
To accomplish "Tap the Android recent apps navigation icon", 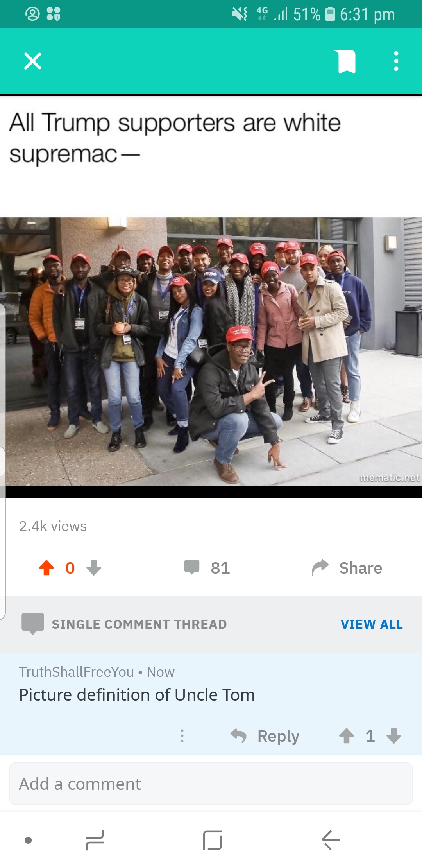I will click(x=95, y=840).
